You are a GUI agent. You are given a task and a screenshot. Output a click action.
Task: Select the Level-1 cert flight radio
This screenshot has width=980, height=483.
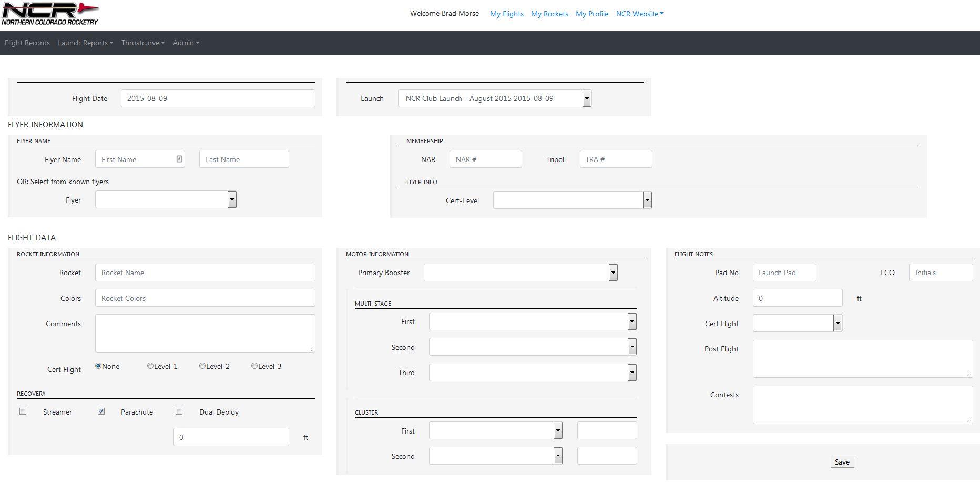tap(150, 366)
